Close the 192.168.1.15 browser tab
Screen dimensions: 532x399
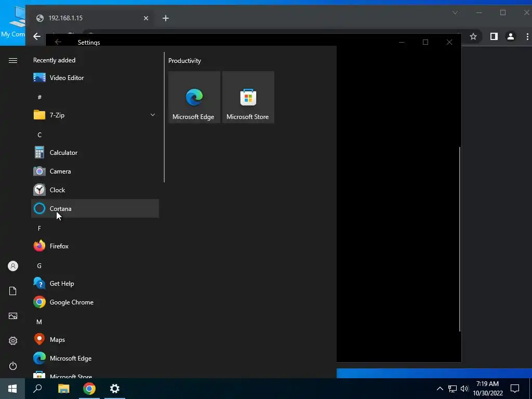(146, 18)
